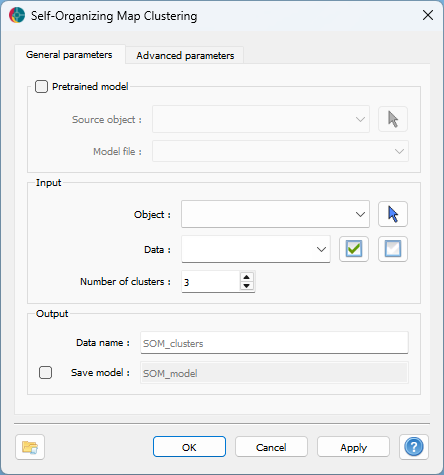
Task: Expand the Model file dropdown
Action: [280, 151]
